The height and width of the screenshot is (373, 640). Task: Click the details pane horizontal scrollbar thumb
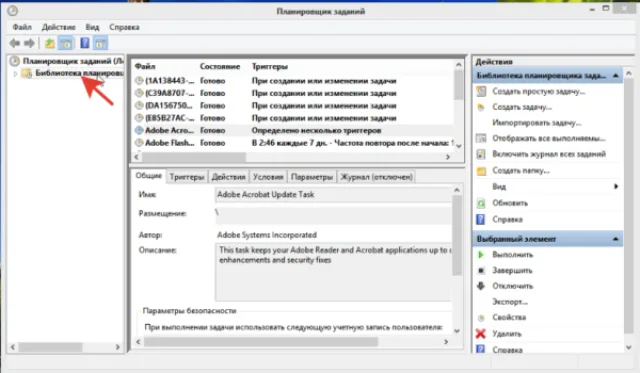(261, 342)
